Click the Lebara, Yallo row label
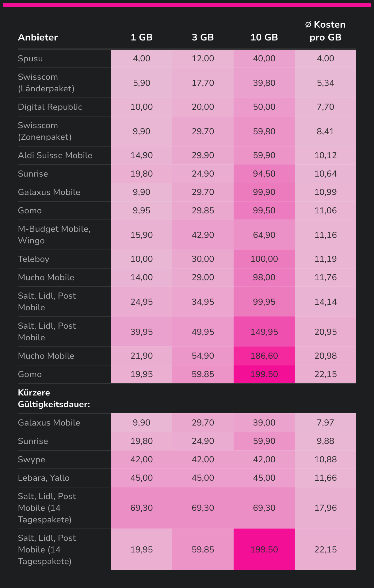The width and height of the screenshot is (374, 588). tap(44, 478)
